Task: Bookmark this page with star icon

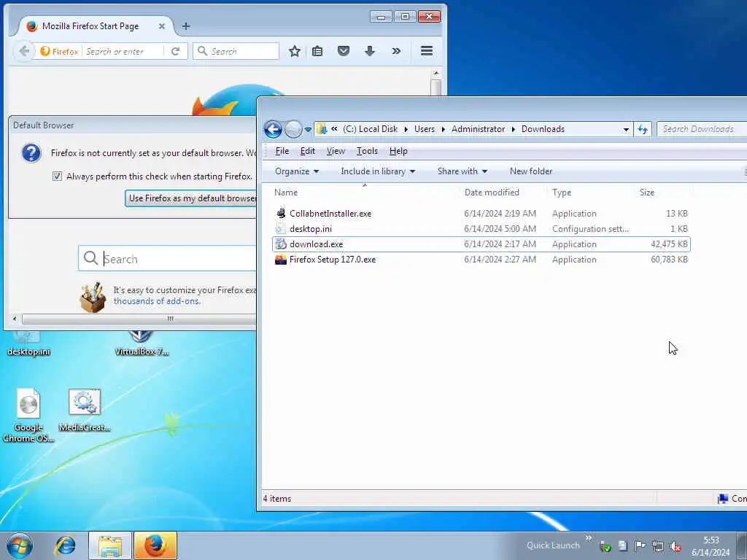Action: 295,51
